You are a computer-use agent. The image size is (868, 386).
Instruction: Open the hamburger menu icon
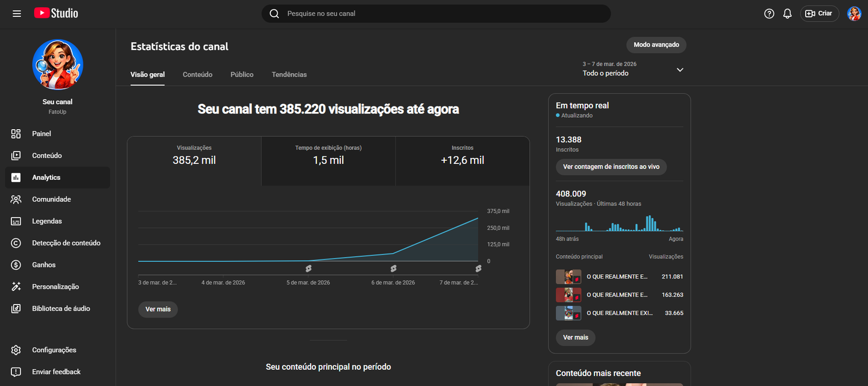click(x=17, y=14)
